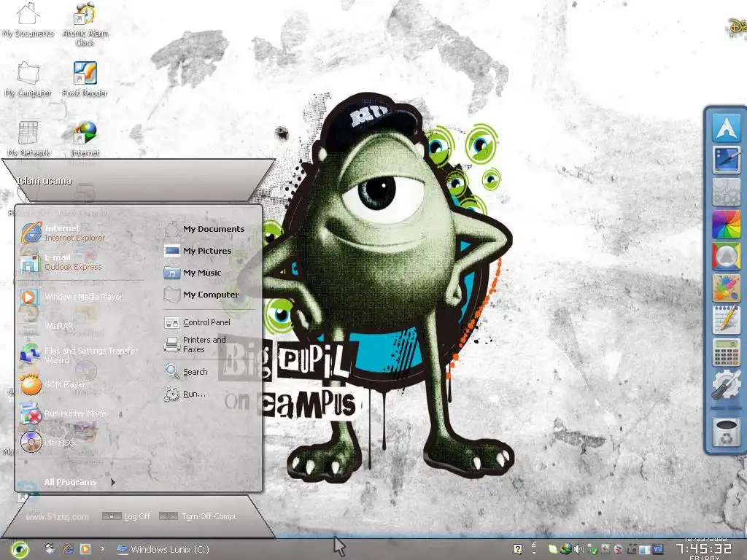Click the Log Off button
The height and width of the screenshot is (560, 747).
click(127, 516)
